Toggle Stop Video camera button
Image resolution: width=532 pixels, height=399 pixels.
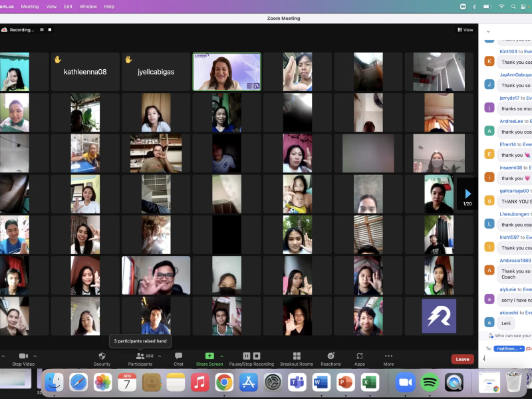pyautogui.click(x=23, y=359)
